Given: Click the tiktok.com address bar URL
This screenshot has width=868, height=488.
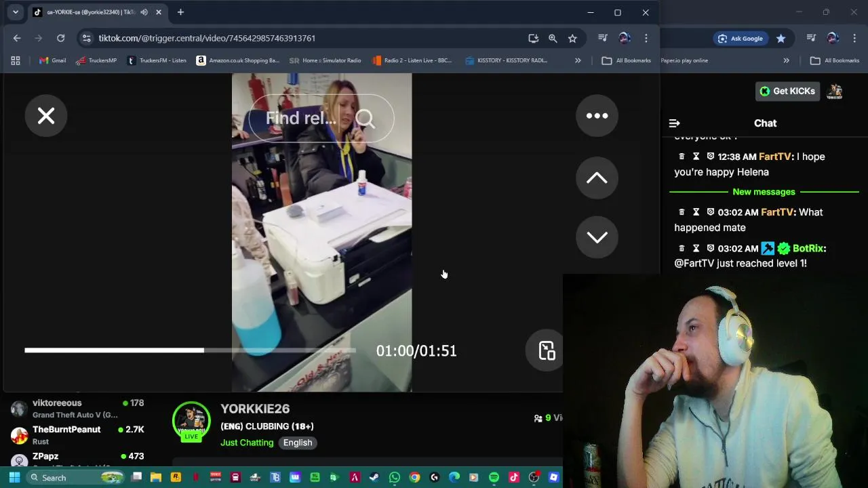Looking at the screenshot, I should (207, 38).
